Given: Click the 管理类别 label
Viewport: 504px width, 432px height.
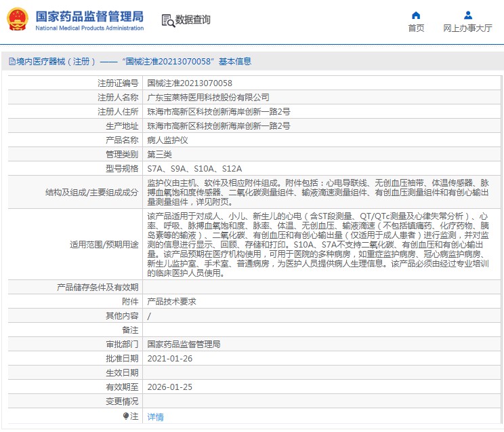Looking at the screenshot, I should click(x=122, y=154).
